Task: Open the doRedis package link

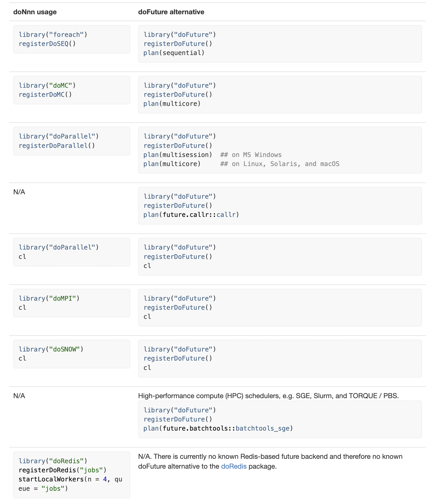Action: (x=233, y=466)
